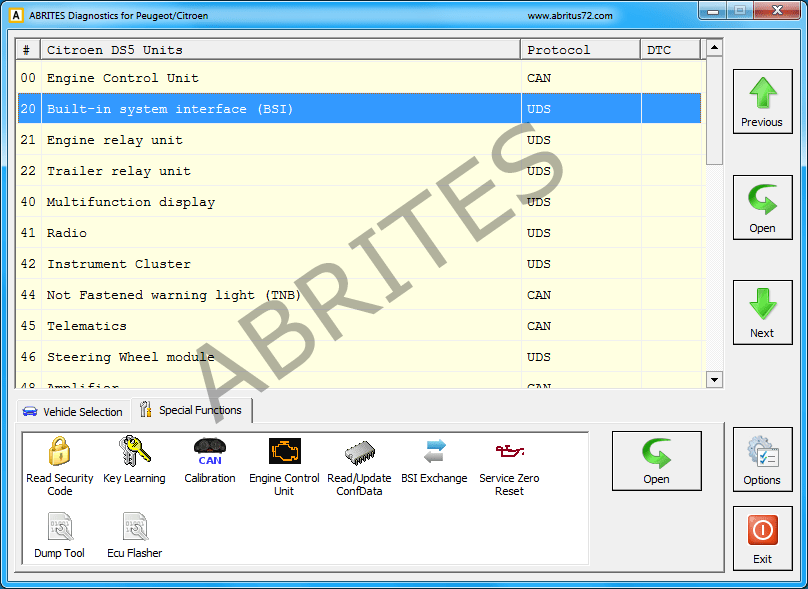Click the Previous green up arrow button
Screen dimensions: 808x589
(762, 102)
